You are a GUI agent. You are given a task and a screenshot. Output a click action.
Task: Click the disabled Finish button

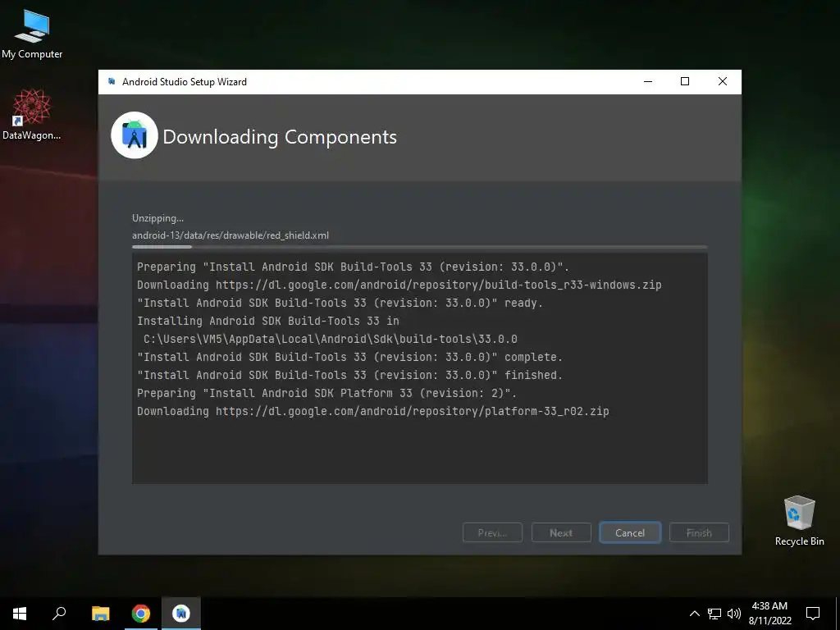[x=699, y=532]
